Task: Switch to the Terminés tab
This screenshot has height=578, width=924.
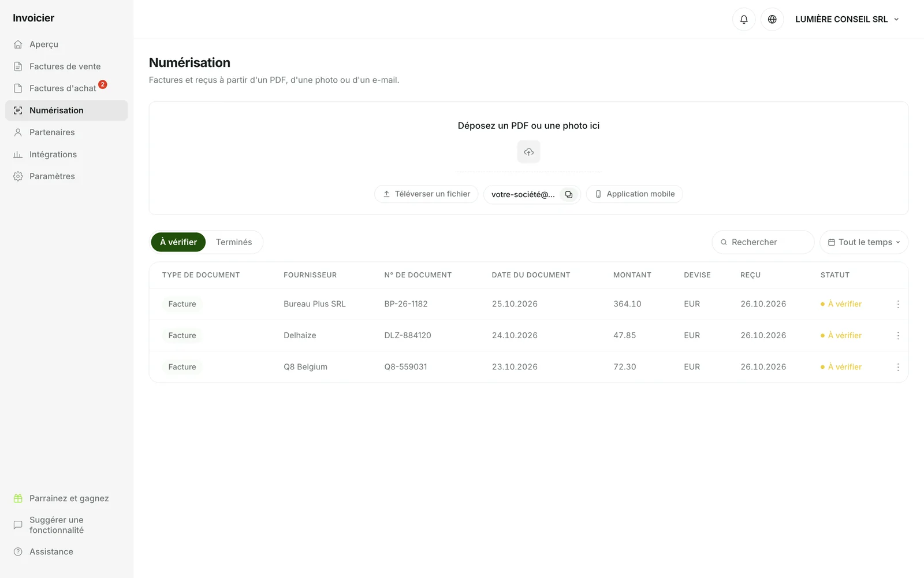Action: click(234, 242)
